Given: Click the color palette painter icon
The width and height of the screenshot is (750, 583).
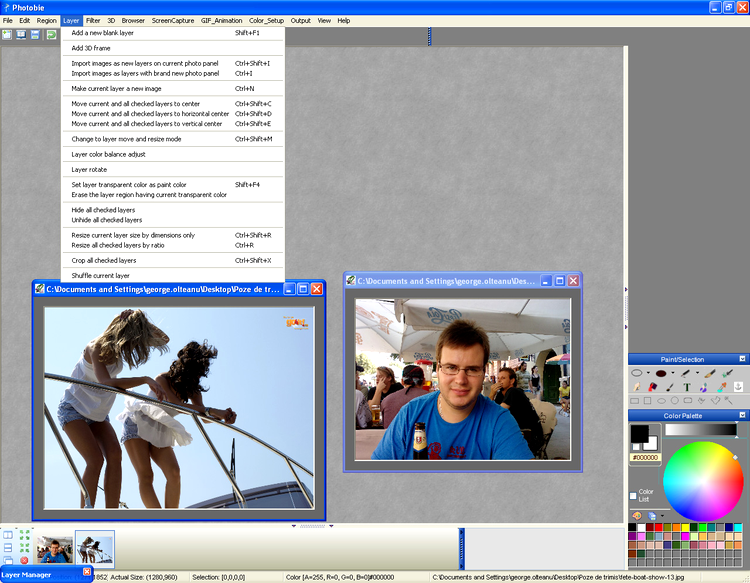Looking at the screenshot, I should pyautogui.click(x=637, y=516).
